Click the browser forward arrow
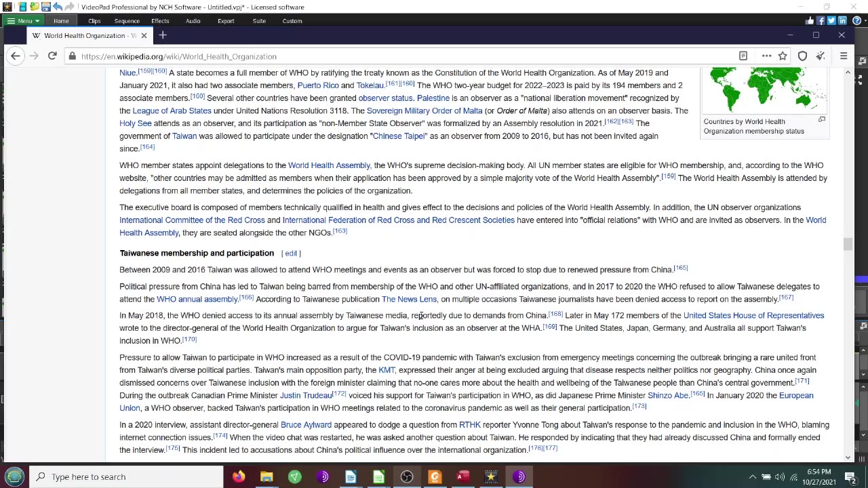Screen dimensions: 868x488 [34, 56]
